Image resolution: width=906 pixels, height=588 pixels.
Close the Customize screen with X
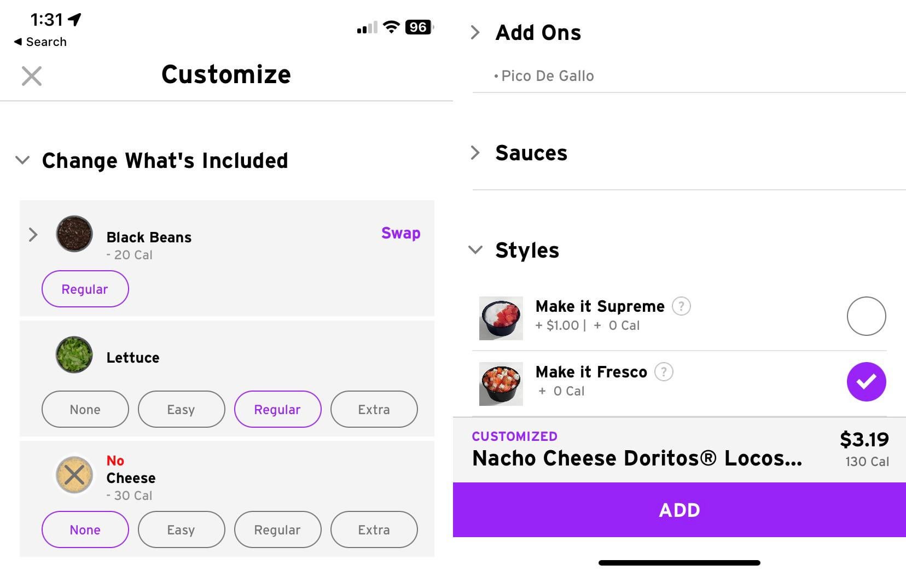click(32, 76)
